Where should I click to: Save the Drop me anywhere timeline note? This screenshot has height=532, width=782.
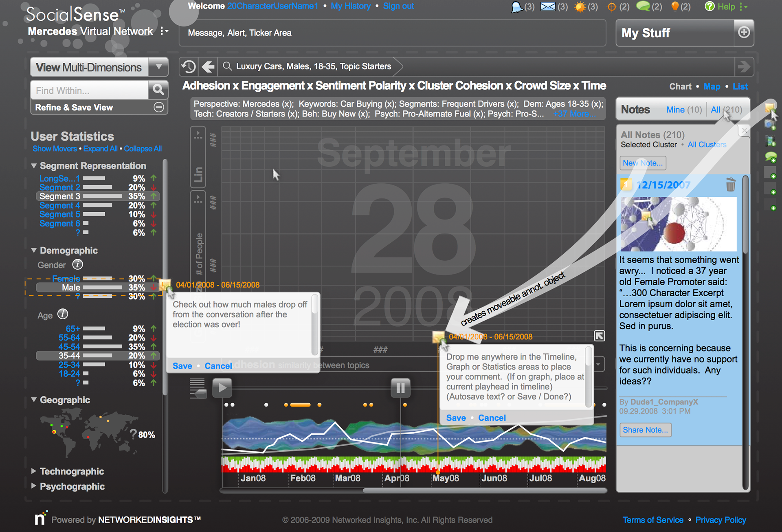456,418
